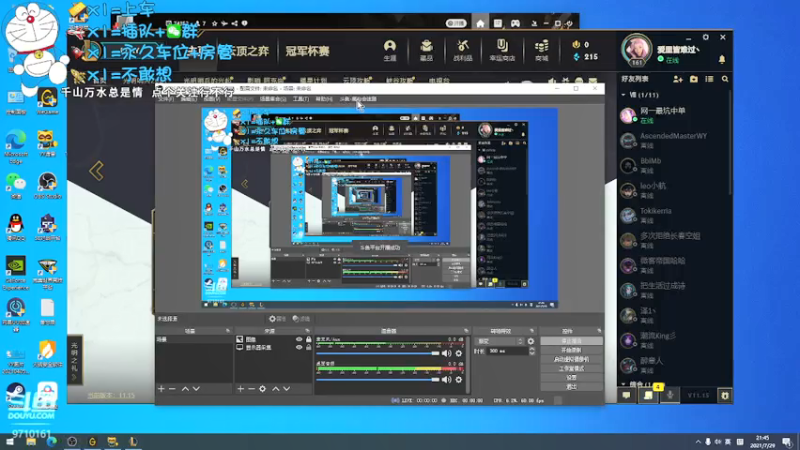Toggle lock on the 显示器采集 source
The width and height of the screenshot is (800, 450).
308,347
